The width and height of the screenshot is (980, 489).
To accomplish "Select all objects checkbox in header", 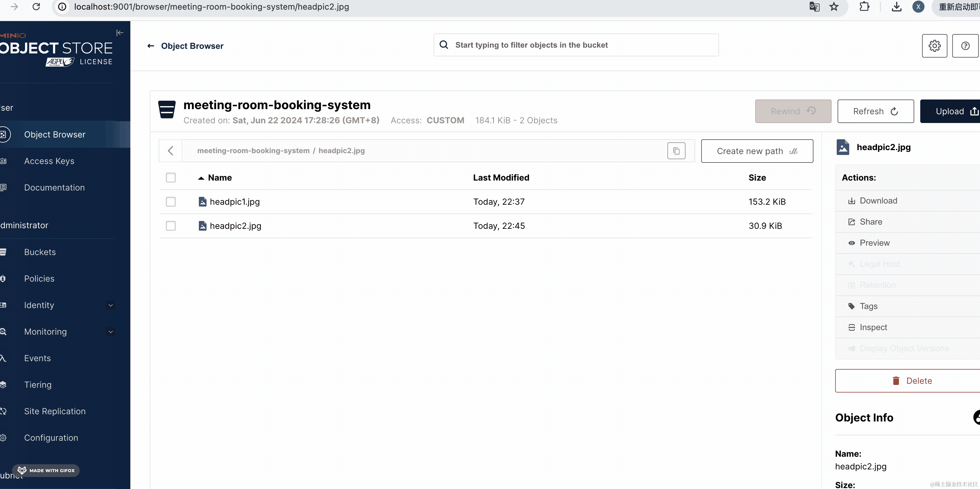I will click(170, 178).
